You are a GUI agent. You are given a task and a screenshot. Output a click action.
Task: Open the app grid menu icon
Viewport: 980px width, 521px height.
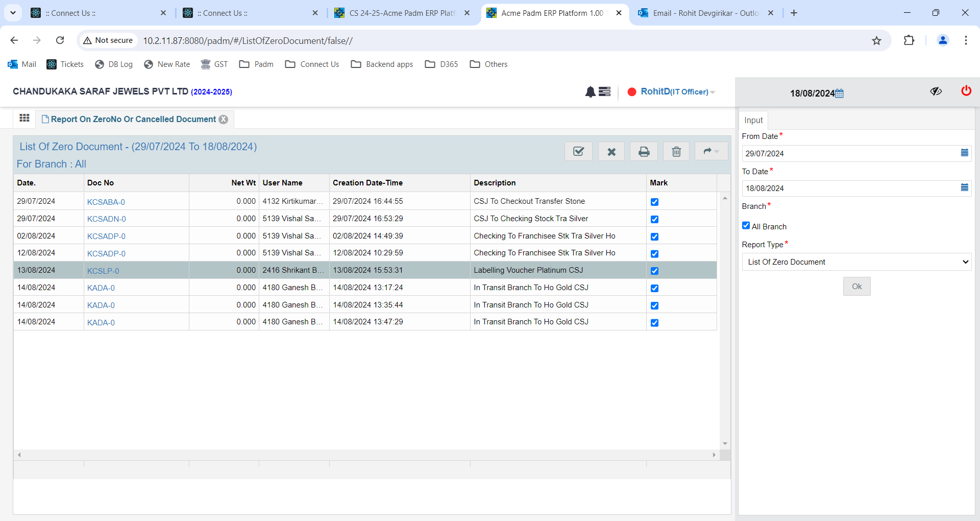pyautogui.click(x=24, y=118)
